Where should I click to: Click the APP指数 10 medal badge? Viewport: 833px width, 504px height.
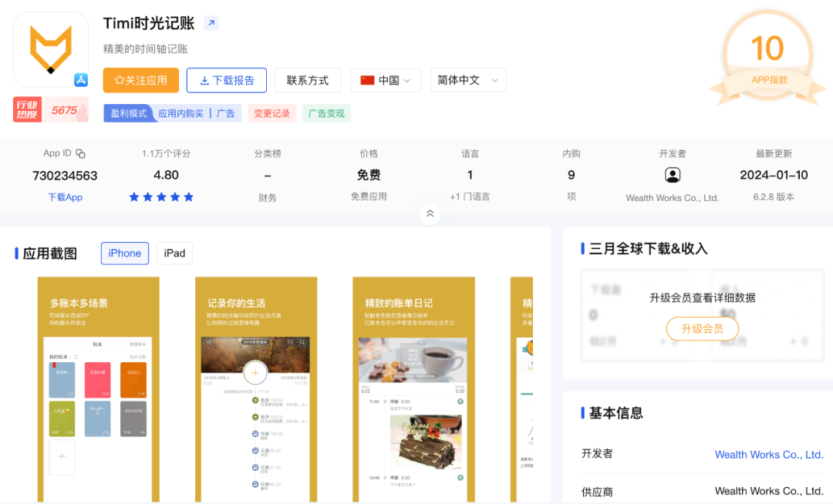pos(768,58)
